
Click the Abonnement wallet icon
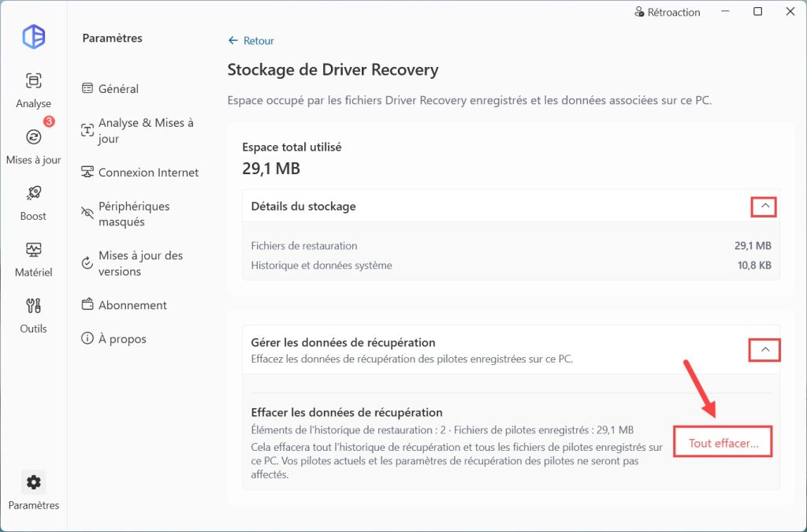pos(87,304)
